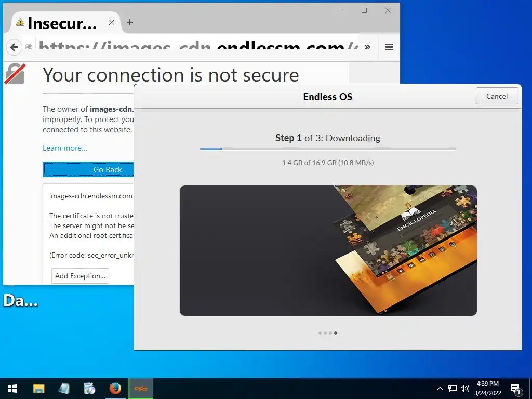The height and width of the screenshot is (399, 532).
Task: Show more toolbar items with the chevron
Action: click(367, 47)
